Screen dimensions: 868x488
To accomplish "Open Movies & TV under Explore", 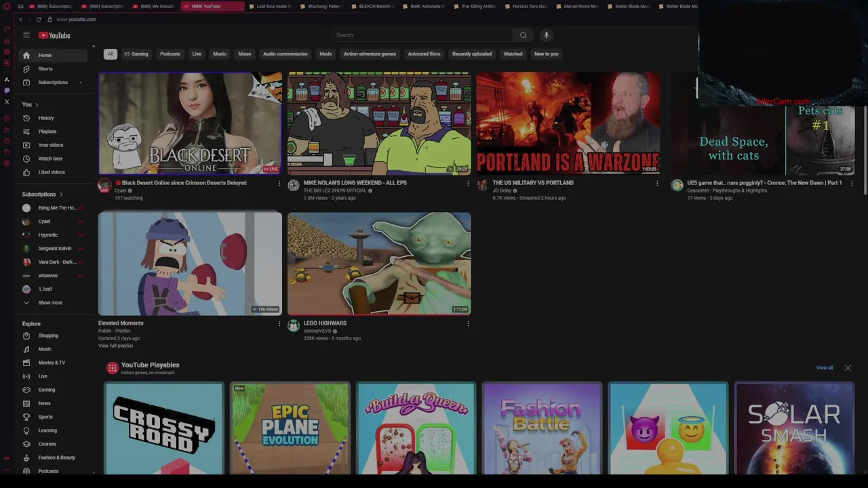I will pyautogui.click(x=53, y=363).
